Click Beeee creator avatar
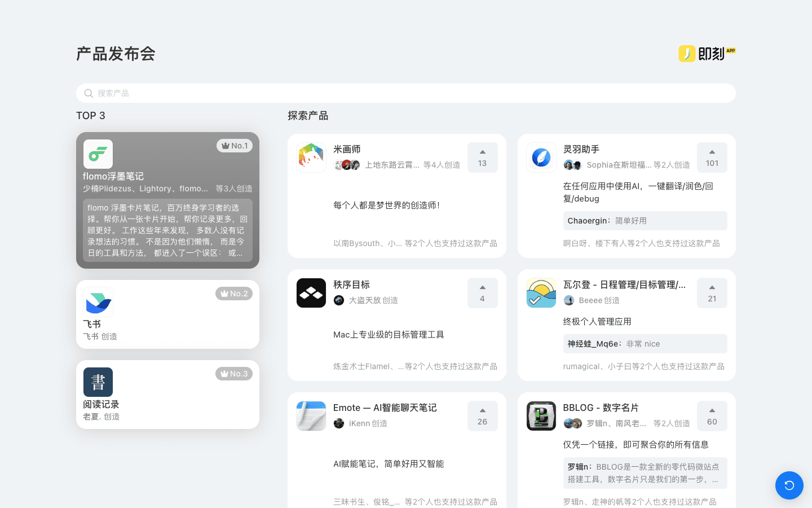Screen dimensions: 812x508 pyautogui.click(x=569, y=300)
